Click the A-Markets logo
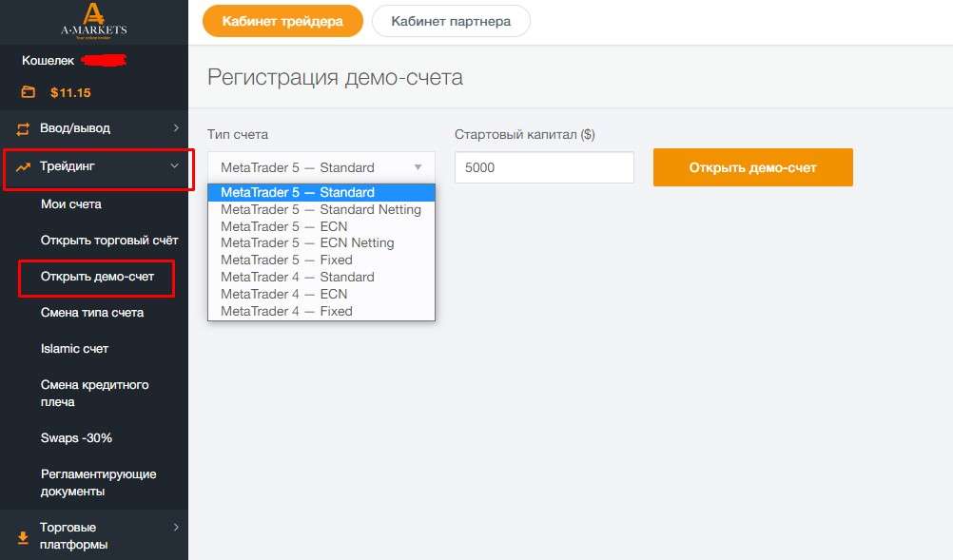Image resolution: width=953 pixels, height=560 pixels. pos(94,21)
